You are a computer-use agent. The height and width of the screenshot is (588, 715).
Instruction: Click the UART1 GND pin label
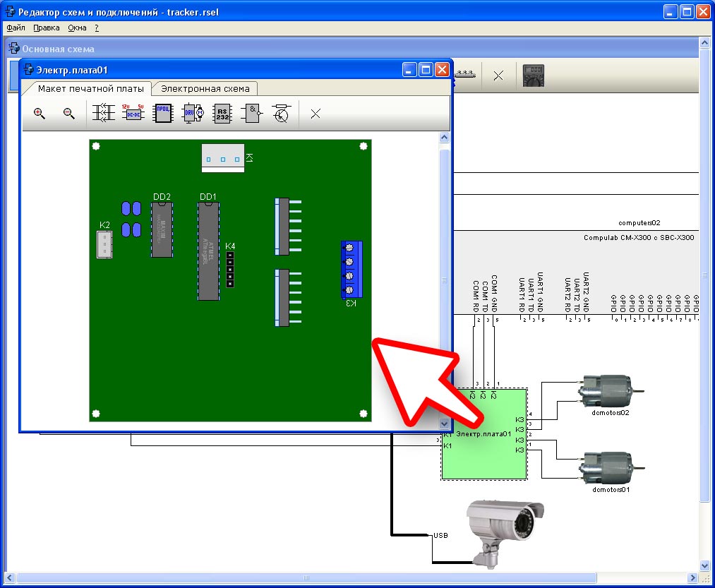(541, 292)
